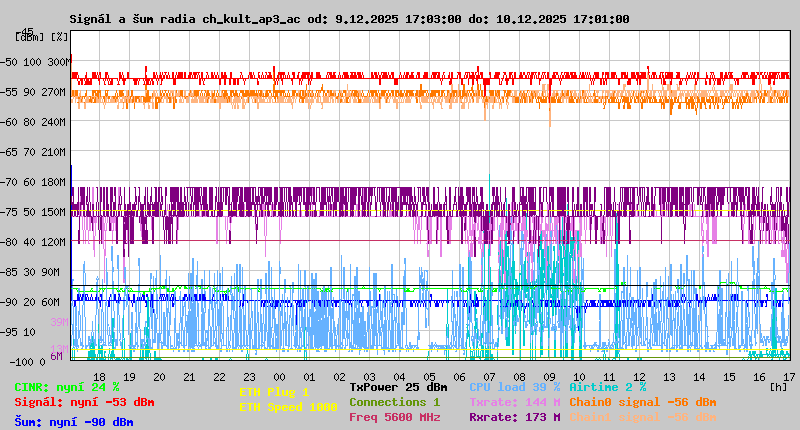Screen dimensions: 800x430
Task: Click the ETH Plug legend label
Action: coord(274,392)
